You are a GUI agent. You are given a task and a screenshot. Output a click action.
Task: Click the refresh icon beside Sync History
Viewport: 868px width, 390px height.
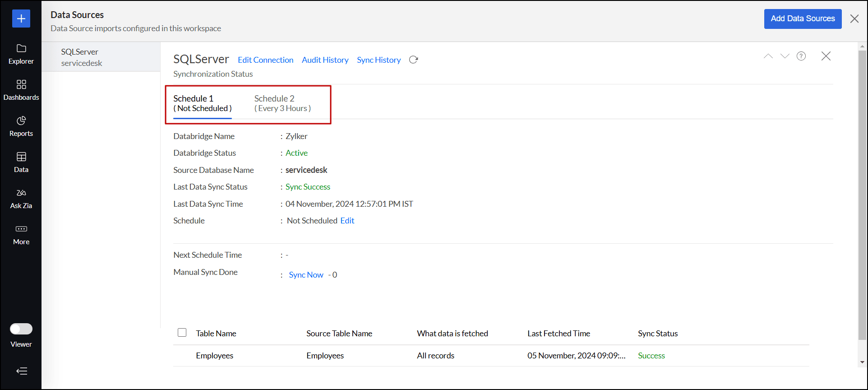point(413,60)
